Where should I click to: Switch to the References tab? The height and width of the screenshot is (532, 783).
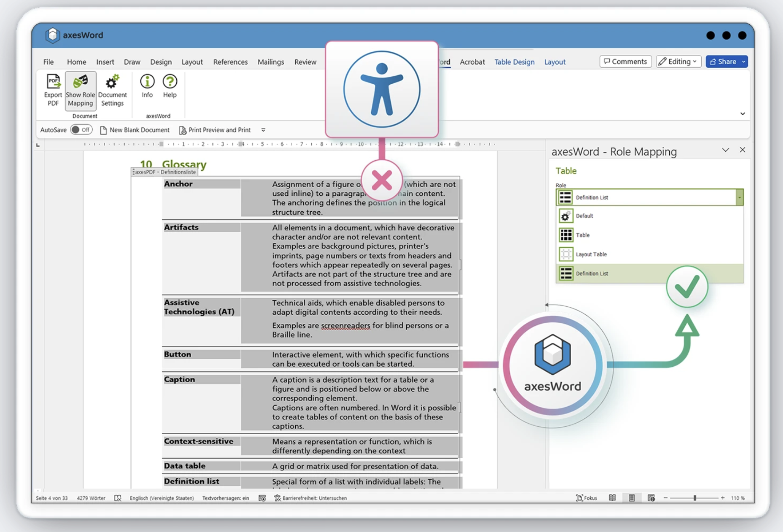[x=230, y=62]
